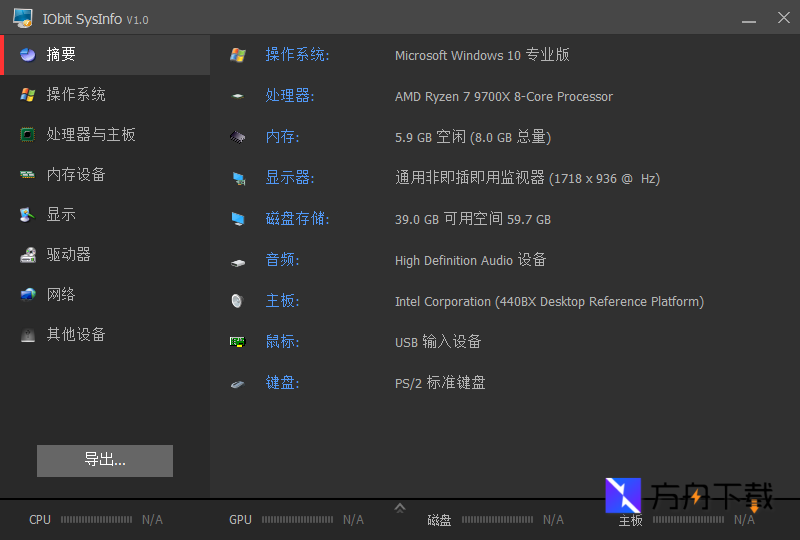
Task: Click the CPU usage meter bar
Action: 96,520
